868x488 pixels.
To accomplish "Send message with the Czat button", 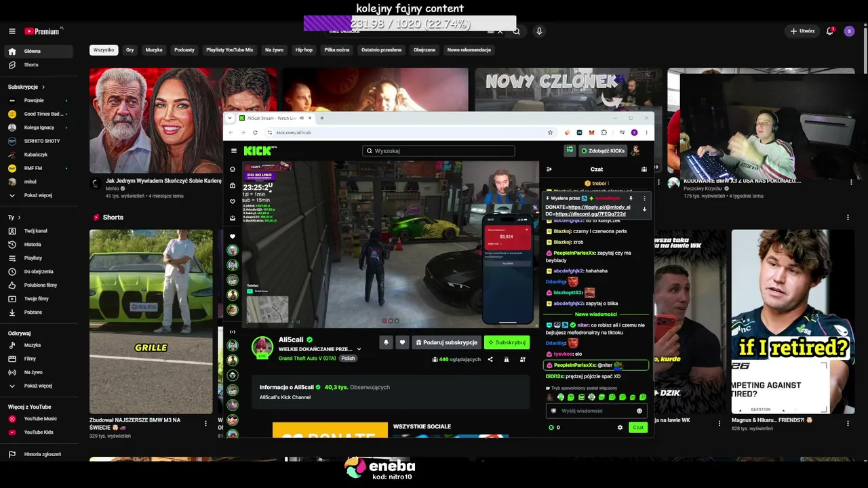I will (x=638, y=428).
